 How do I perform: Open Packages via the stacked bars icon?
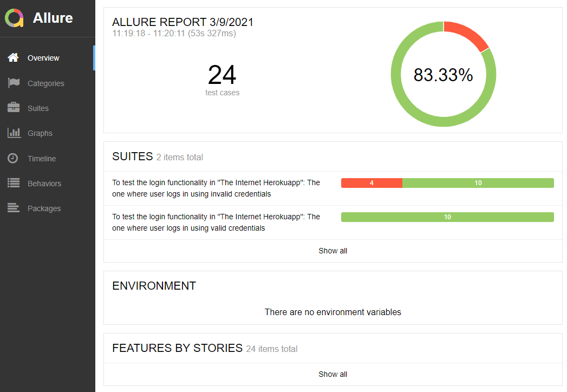pos(14,208)
